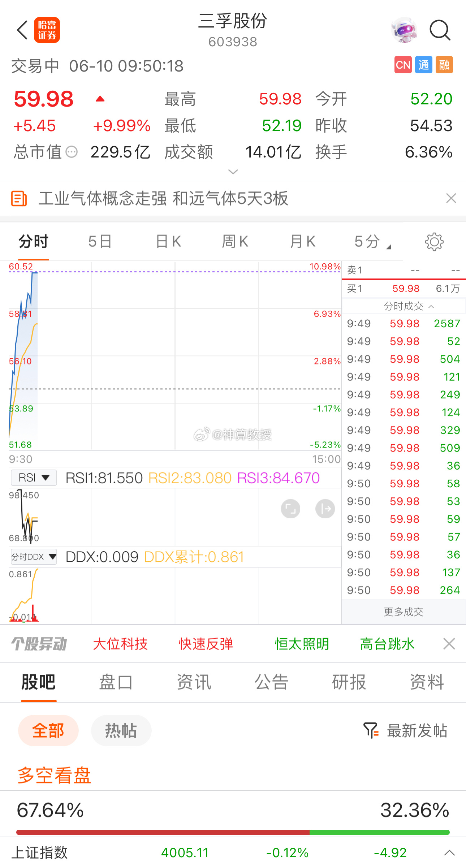Open 最新发帖 sort option

[417, 730]
